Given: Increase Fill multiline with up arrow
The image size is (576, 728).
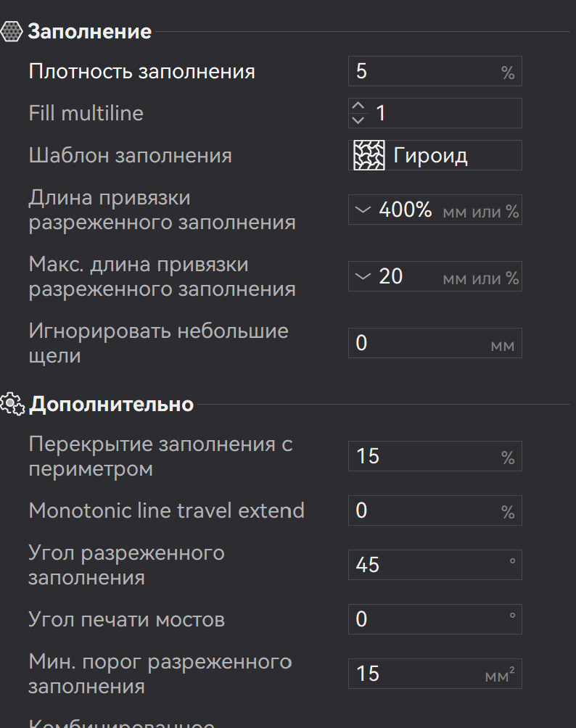Looking at the screenshot, I should 358,107.
